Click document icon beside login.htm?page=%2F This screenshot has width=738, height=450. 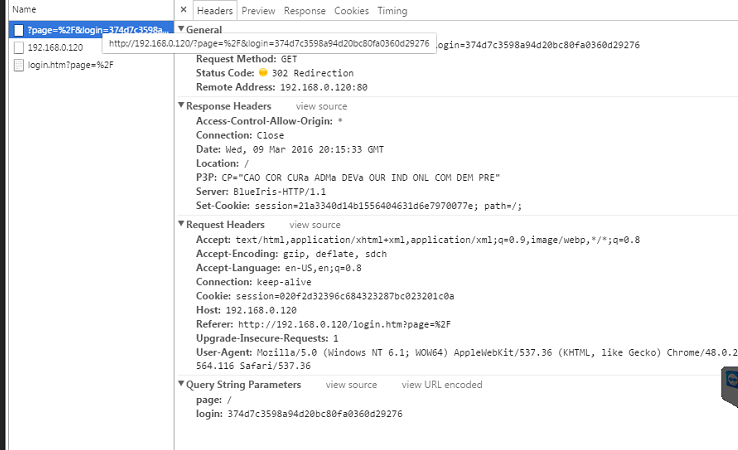(x=19, y=65)
